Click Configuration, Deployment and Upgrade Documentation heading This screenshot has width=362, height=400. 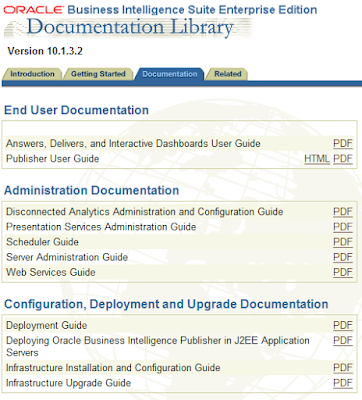coord(166,304)
